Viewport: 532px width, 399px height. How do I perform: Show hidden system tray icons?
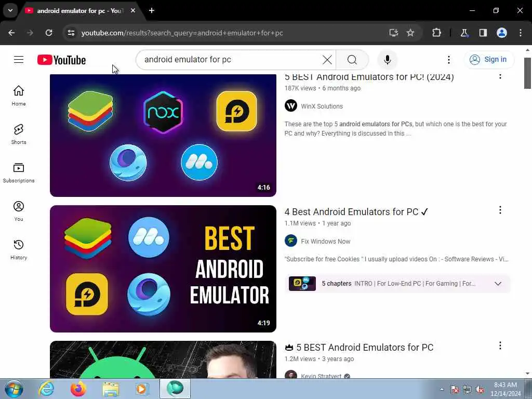[442, 389]
